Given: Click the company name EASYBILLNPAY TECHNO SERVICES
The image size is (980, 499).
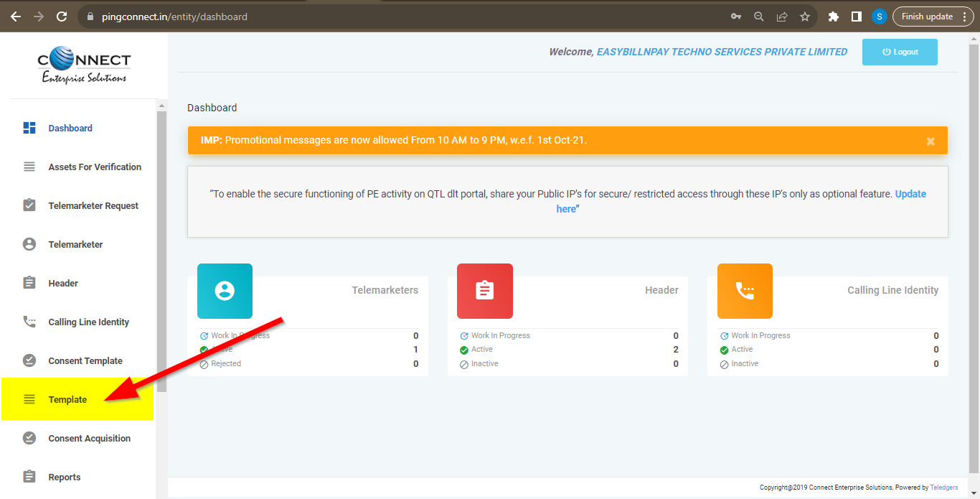Looking at the screenshot, I should [722, 52].
